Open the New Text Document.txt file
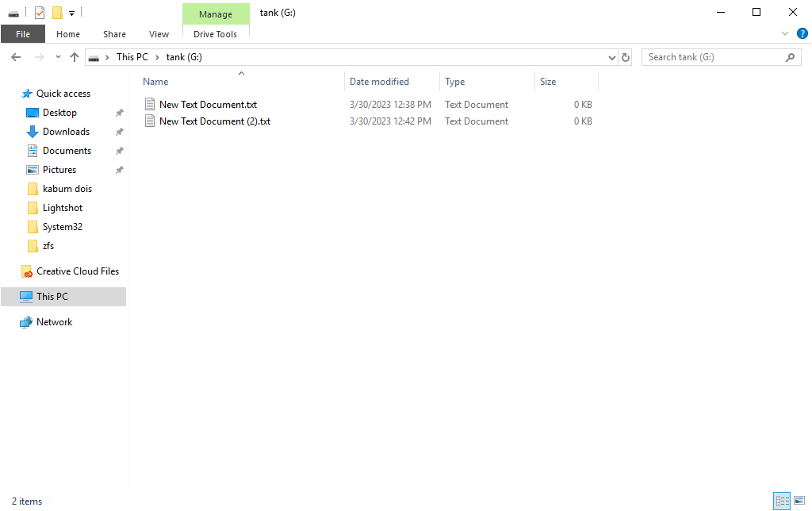812x511 pixels. coord(207,104)
